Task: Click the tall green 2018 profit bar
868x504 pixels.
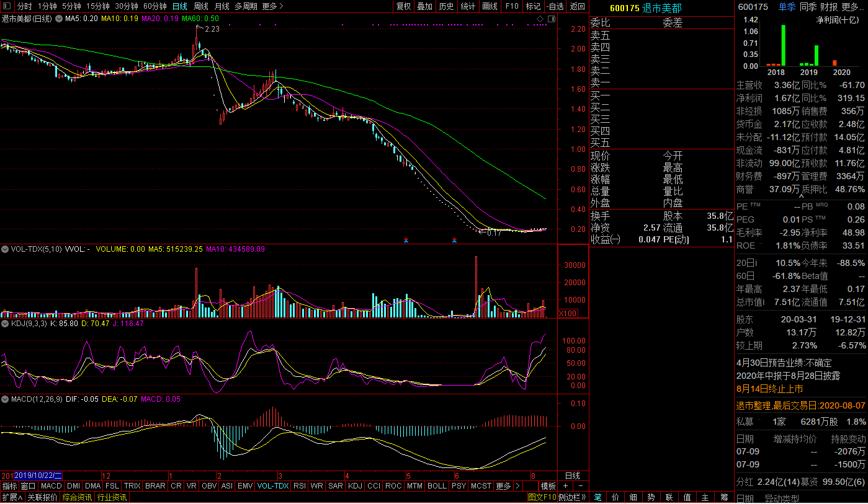Action: 783,45
